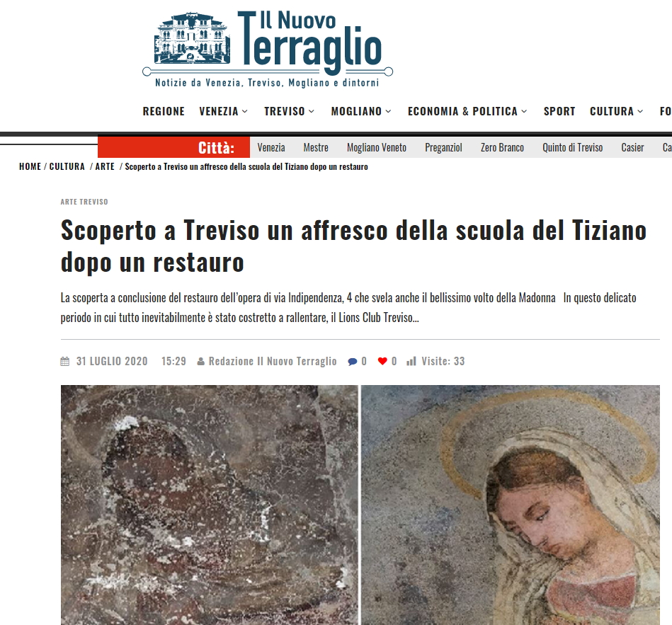
Task: Open the Regione menu item
Action: (x=164, y=111)
